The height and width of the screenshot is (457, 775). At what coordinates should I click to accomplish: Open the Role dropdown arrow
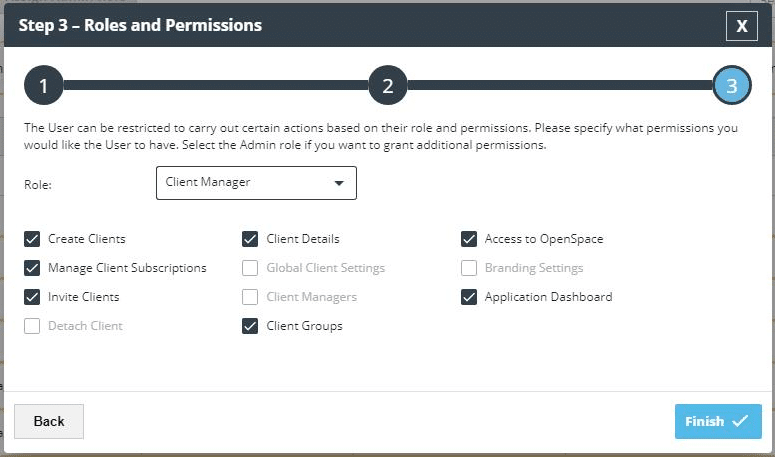tap(339, 183)
